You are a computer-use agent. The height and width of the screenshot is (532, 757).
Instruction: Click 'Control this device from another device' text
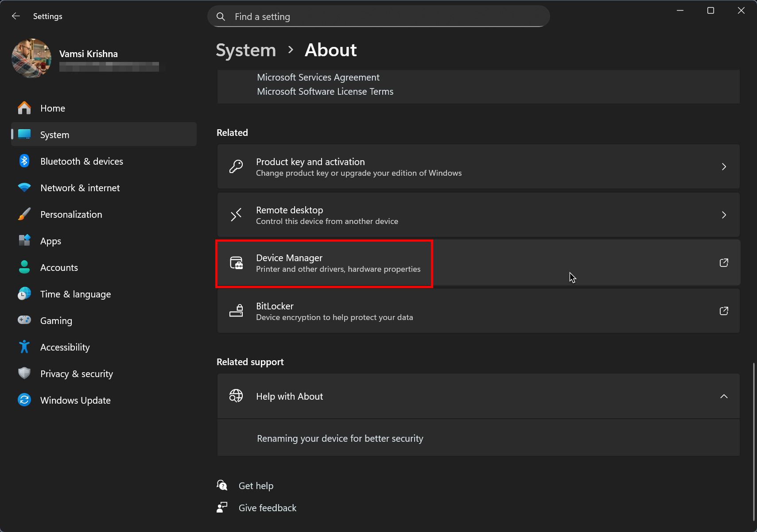point(327,221)
